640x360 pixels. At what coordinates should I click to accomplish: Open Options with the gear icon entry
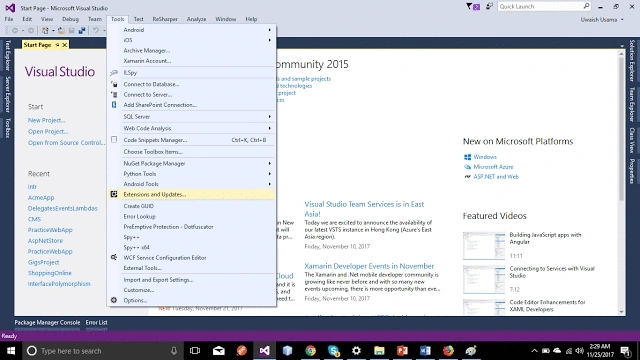coord(114,300)
